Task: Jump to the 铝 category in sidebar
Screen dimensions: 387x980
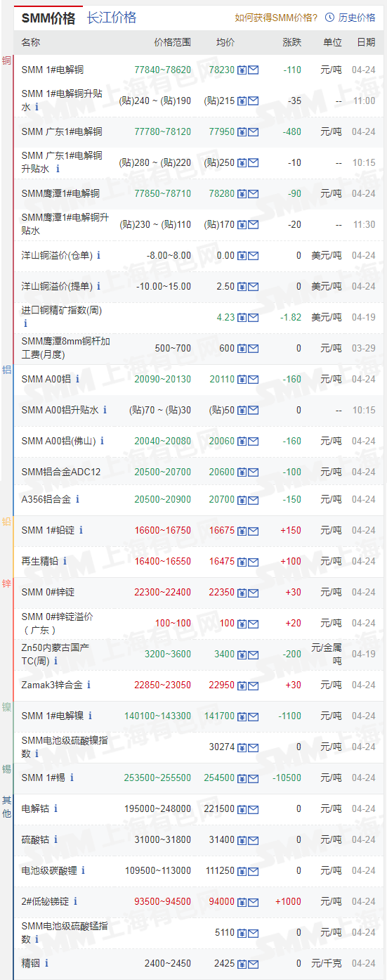Action: tap(7, 370)
